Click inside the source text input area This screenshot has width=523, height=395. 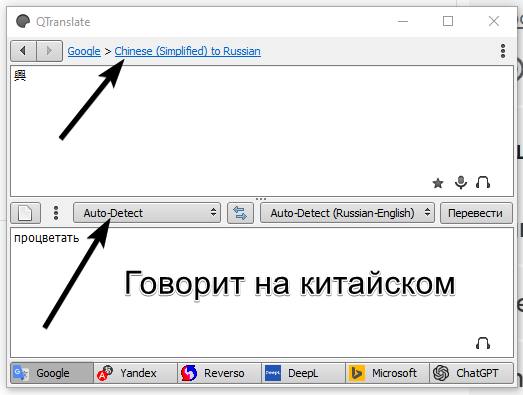coord(262,131)
